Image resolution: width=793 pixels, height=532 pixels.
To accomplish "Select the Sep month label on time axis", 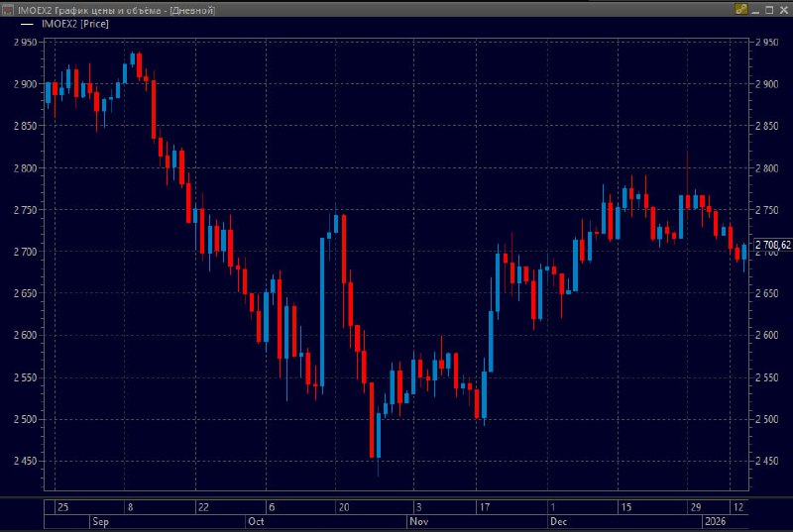I will click(99, 520).
